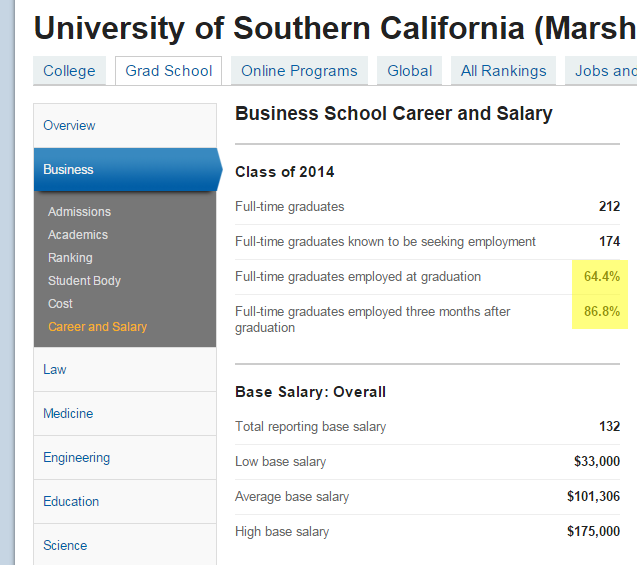Open Ranking sub-link
Image resolution: width=637 pixels, height=565 pixels.
click(x=70, y=258)
